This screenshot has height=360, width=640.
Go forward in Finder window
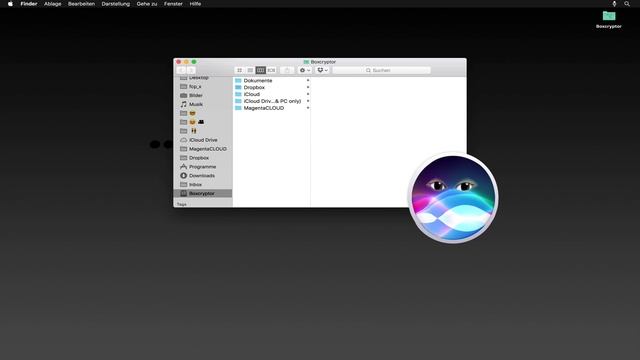click(x=191, y=70)
